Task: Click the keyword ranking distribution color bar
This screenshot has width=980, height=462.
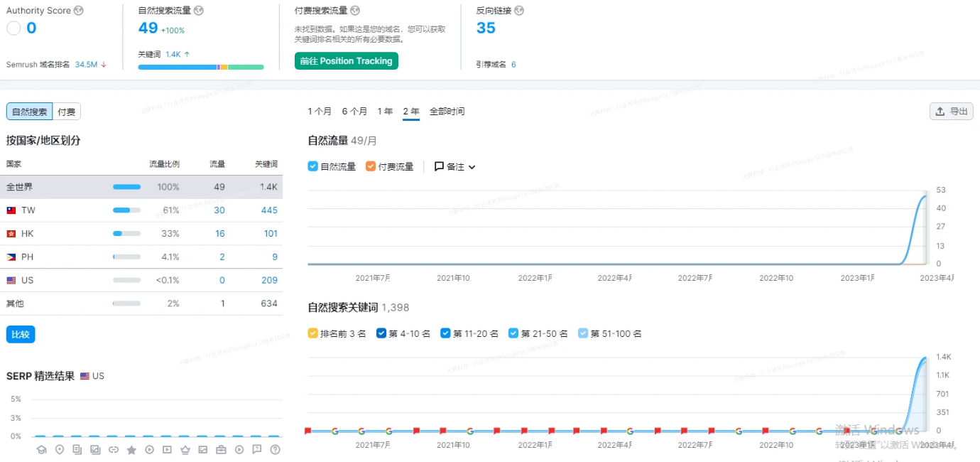Action: [x=201, y=67]
